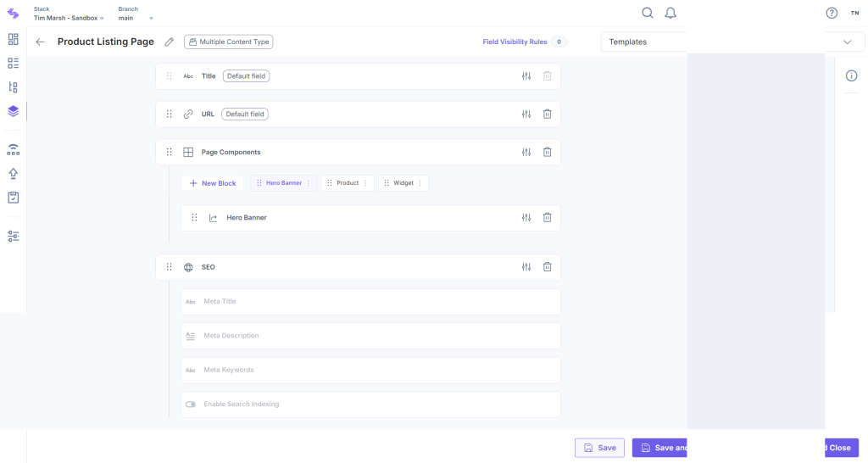
Task: Go back using the left arrow
Action: pos(40,42)
